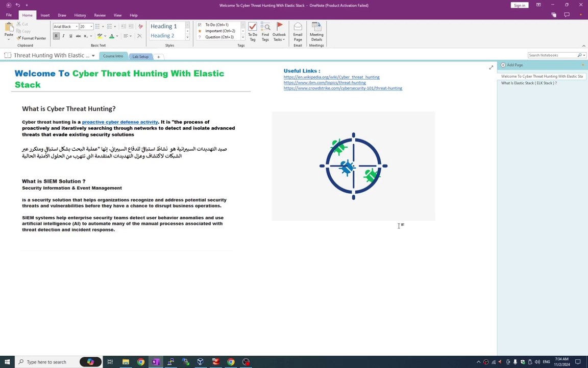Decrease indent of the paragraph
Image resolution: width=588 pixels, height=368 pixels.
[124, 26]
